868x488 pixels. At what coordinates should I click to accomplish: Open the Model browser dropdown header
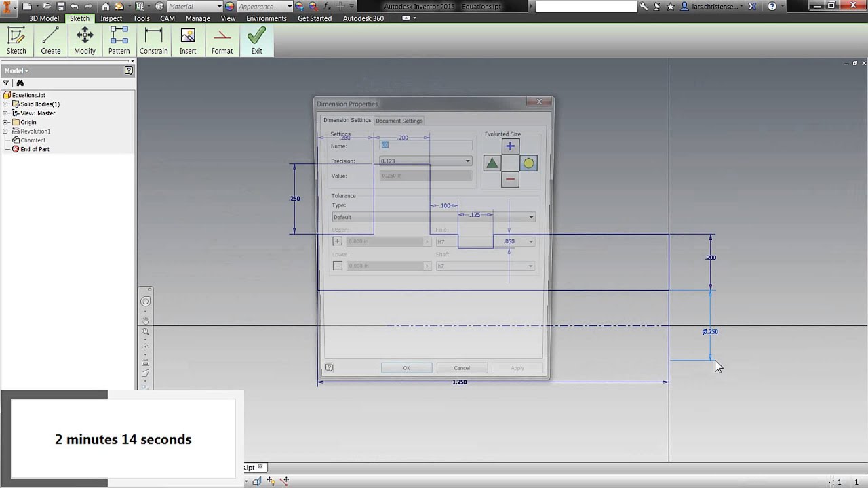[16, 70]
